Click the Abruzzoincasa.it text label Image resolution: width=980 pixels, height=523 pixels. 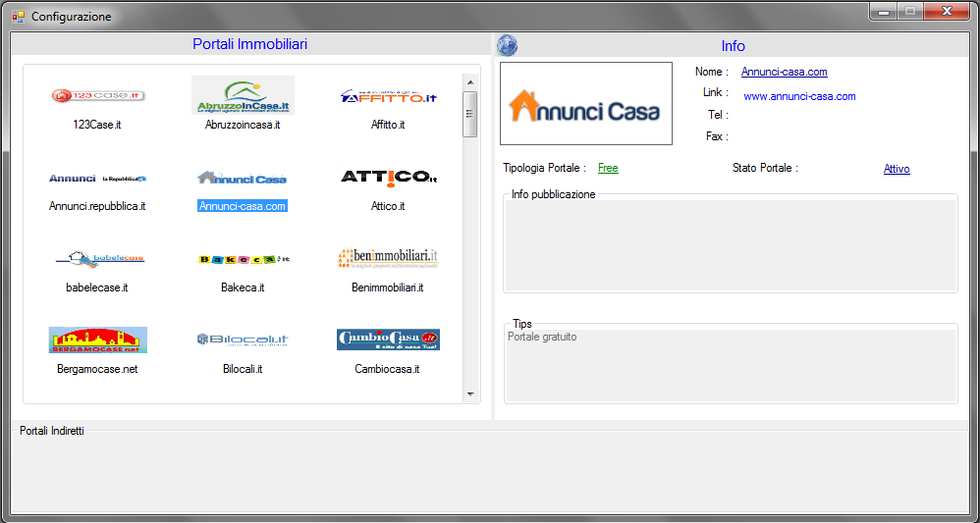pyautogui.click(x=243, y=125)
